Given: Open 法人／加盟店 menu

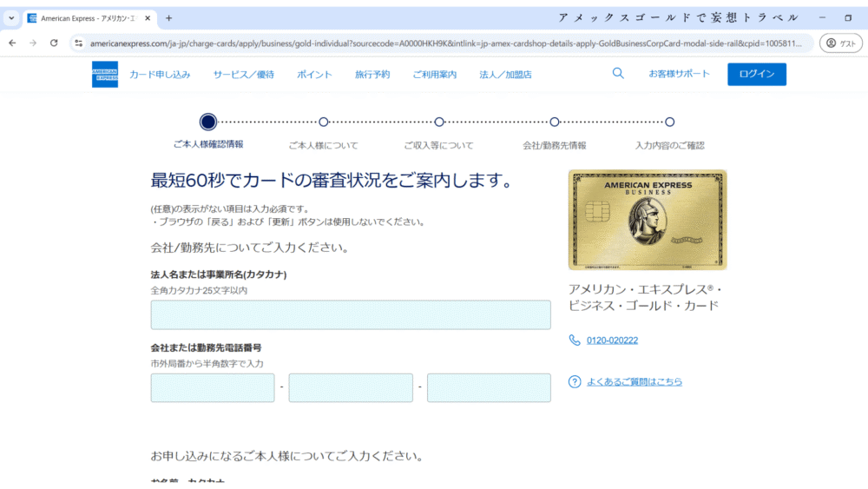Looking at the screenshot, I should pyautogui.click(x=505, y=74).
